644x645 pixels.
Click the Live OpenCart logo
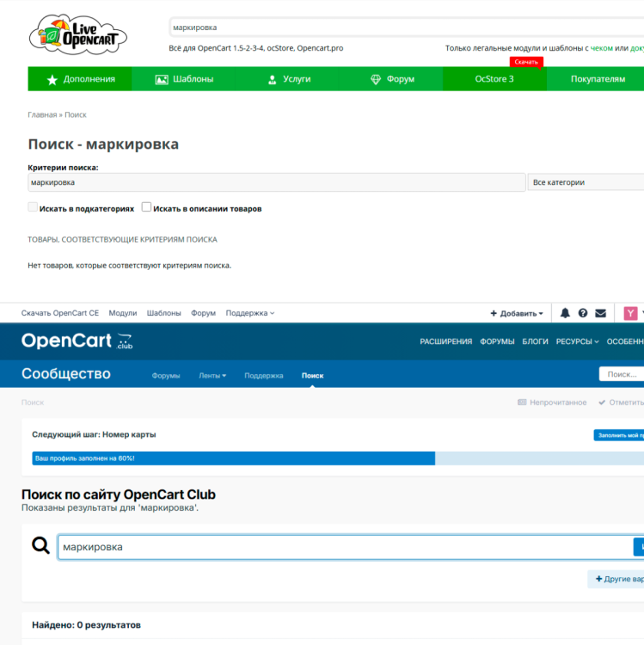point(78,34)
